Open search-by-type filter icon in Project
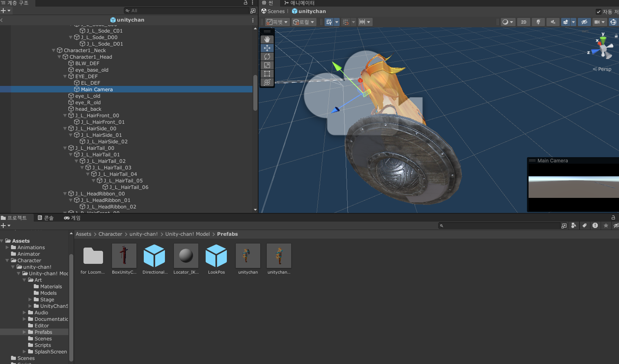The image size is (619, 364). 574,226
